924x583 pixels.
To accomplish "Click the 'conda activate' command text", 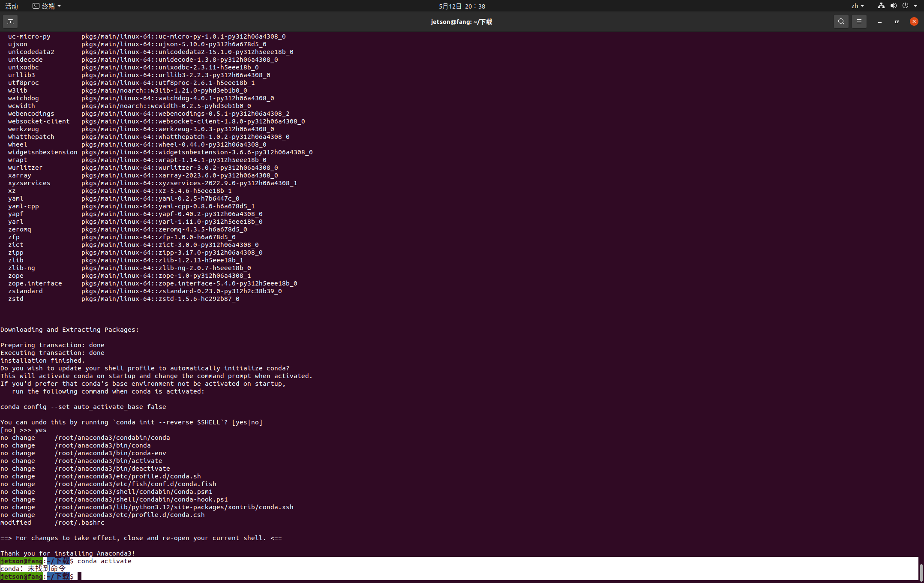I will coord(104,561).
